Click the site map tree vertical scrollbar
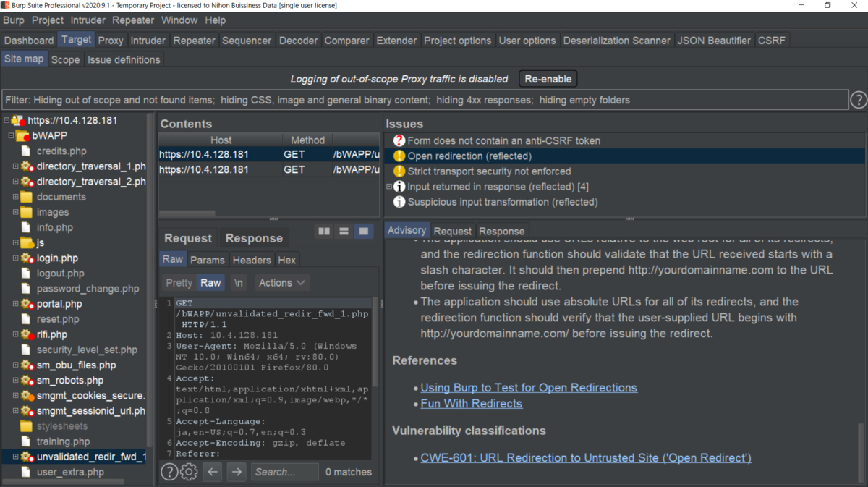The height and width of the screenshot is (487, 868). coord(150,279)
